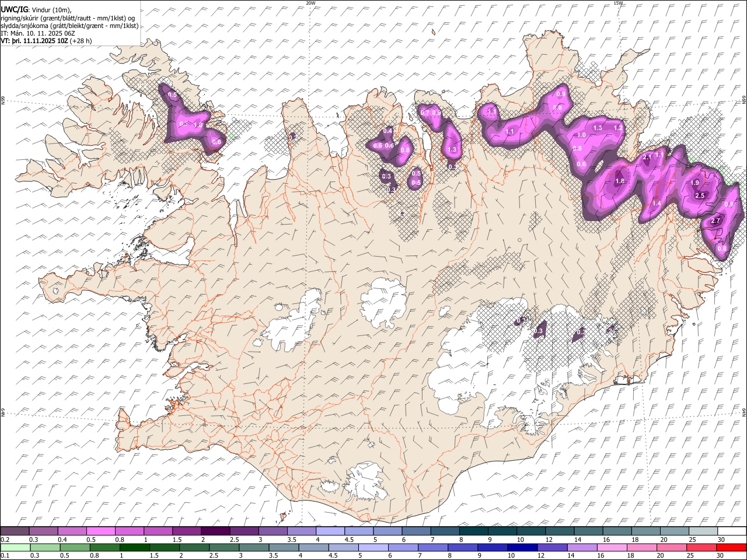Click the pink-red 25 rain legend swatch
Image resolution: width=747 pixels, height=560 pixels.
pyautogui.click(x=701, y=547)
